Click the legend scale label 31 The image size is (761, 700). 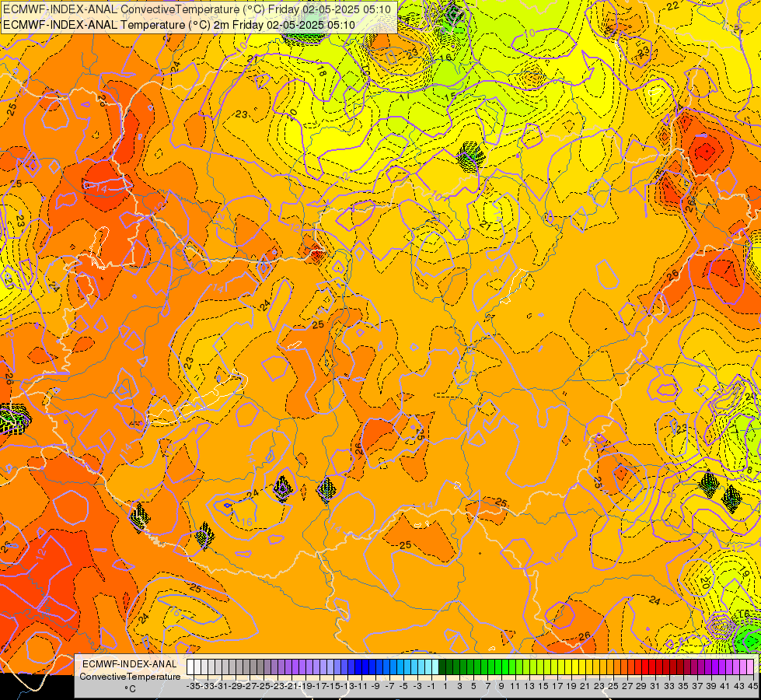(655, 686)
